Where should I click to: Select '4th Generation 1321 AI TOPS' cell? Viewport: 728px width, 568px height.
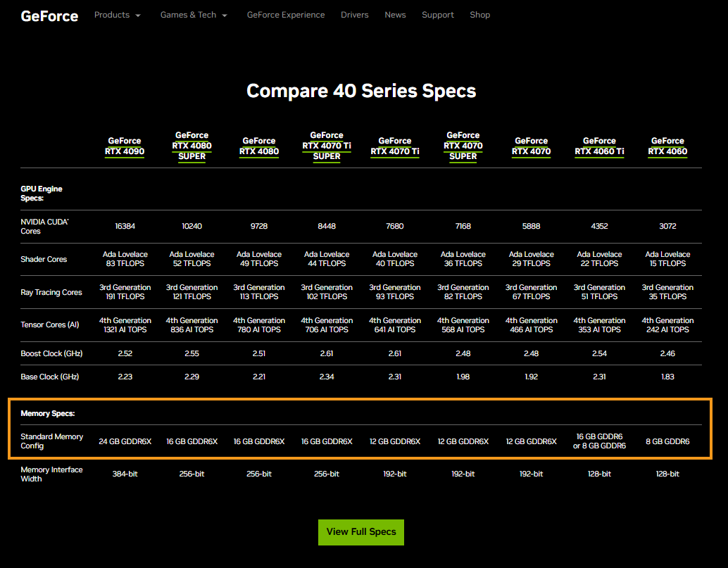125,325
